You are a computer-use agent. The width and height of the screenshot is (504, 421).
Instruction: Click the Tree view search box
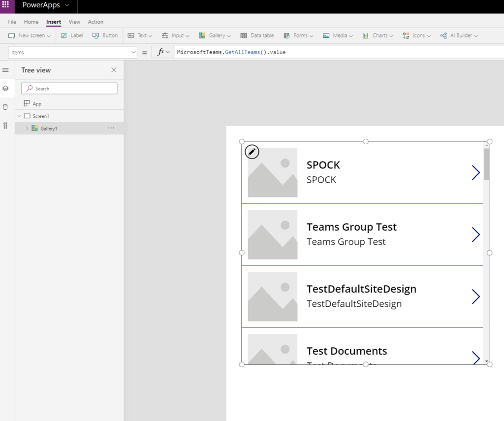point(69,89)
